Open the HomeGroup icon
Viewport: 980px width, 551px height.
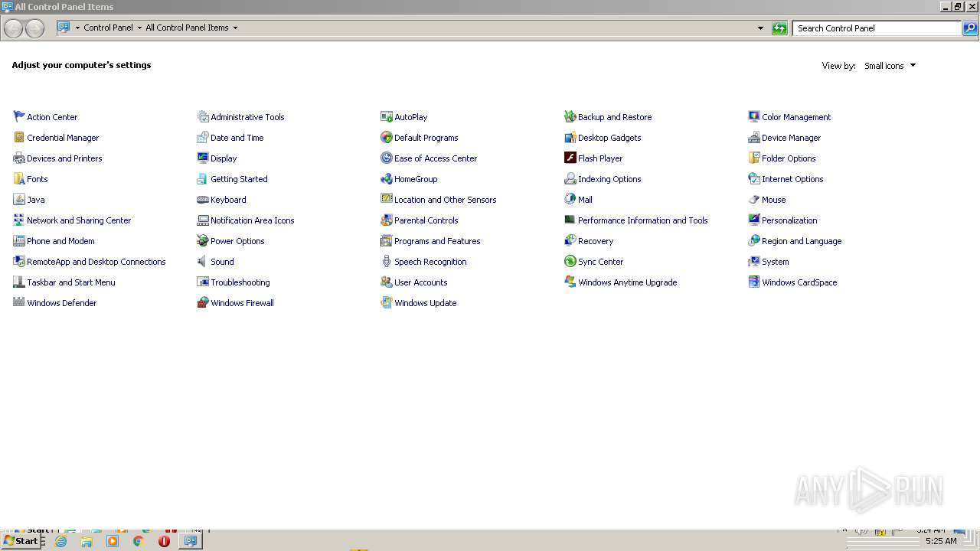coord(387,179)
